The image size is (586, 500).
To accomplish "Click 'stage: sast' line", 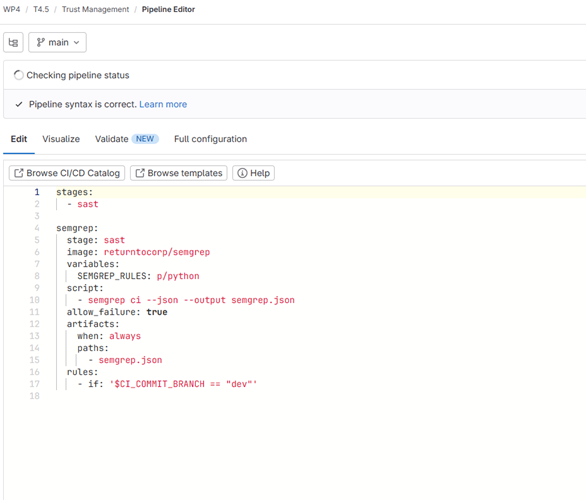I will [x=96, y=240].
